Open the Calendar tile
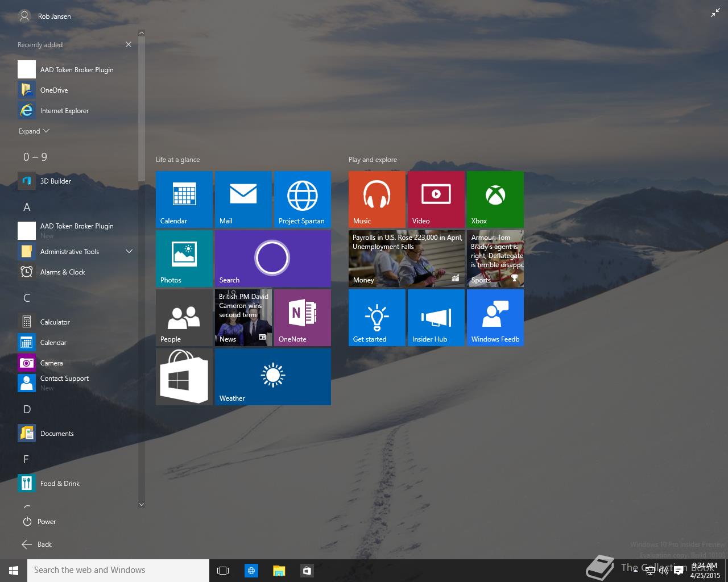 184,199
